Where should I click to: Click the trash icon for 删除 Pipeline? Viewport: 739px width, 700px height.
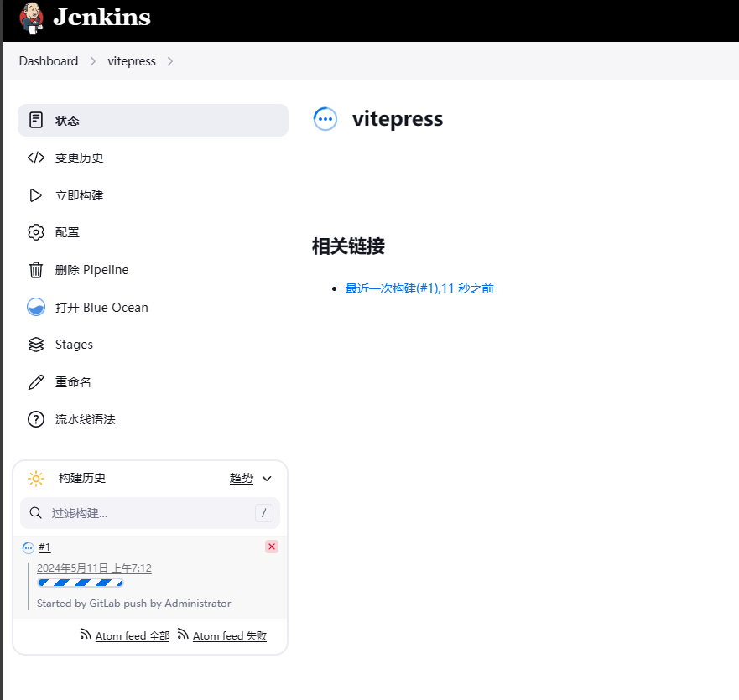(x=36, y=270)
